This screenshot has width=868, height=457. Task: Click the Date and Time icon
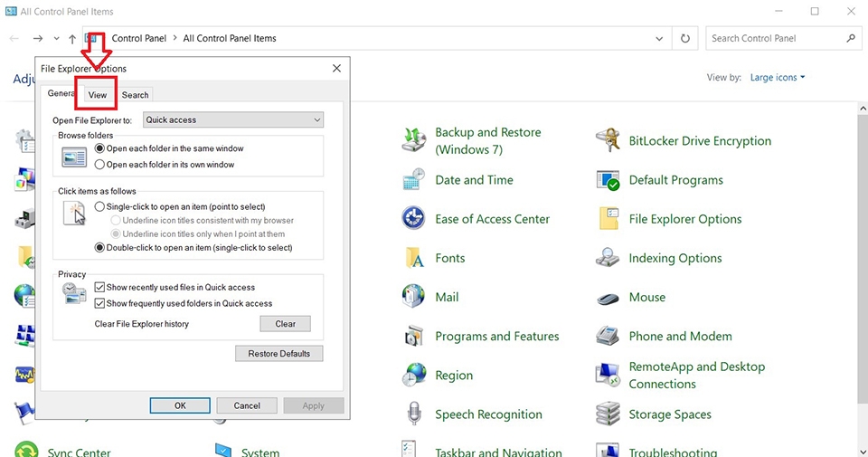coord(413,180)
